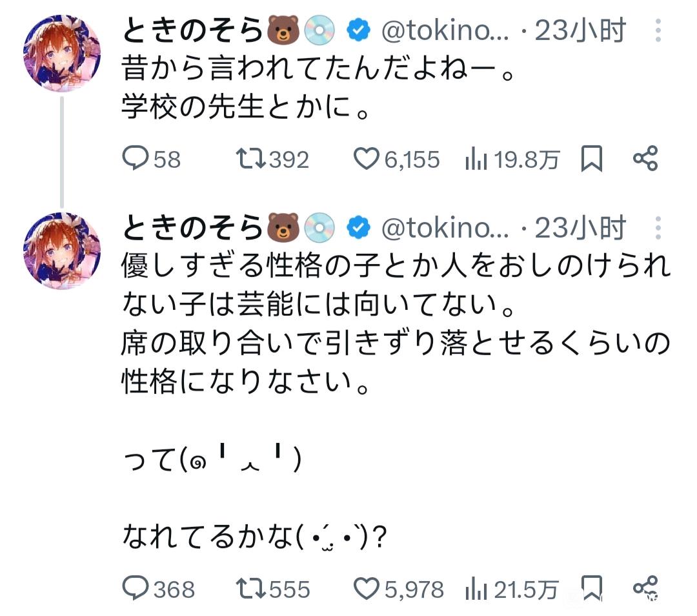
Task: Open ときのそら display name on the first tweet
Action: (x=192, y=30)
